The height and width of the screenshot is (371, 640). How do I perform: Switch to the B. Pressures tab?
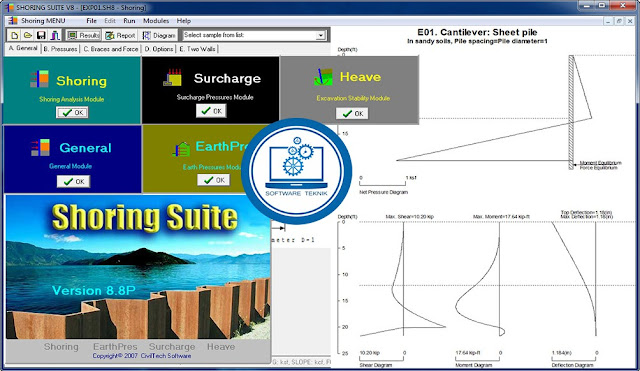coord(60,49)
